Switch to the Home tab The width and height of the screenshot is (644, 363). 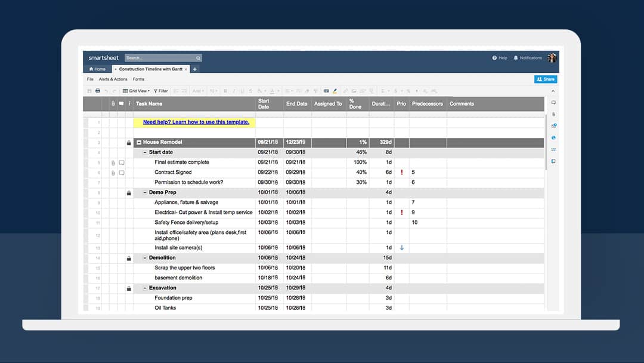[97, 69]
